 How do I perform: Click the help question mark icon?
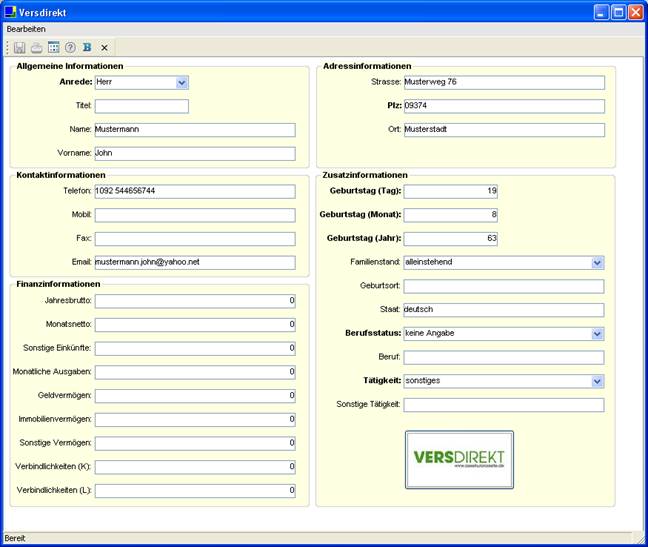(x=70, y=47)
